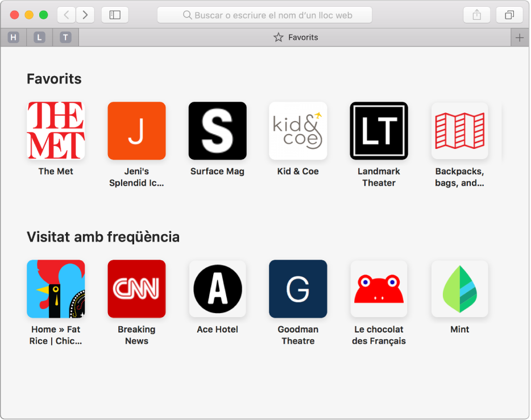Screen dimensions: 531x420
Task: Open The Met favorite icon
Action: [56, 131]
